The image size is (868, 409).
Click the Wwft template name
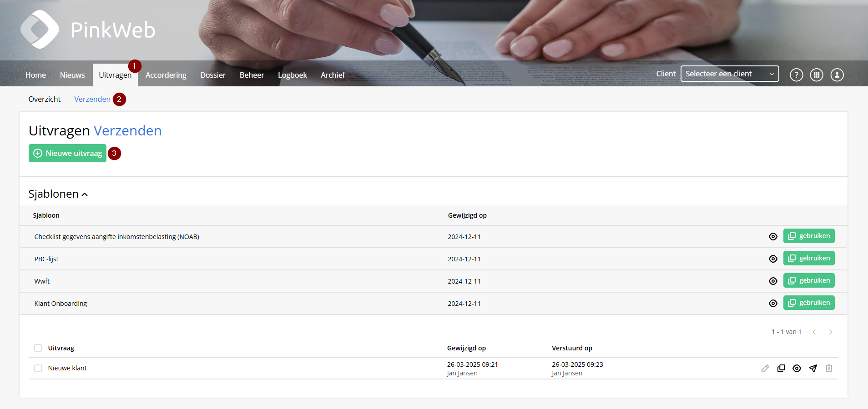42,281
